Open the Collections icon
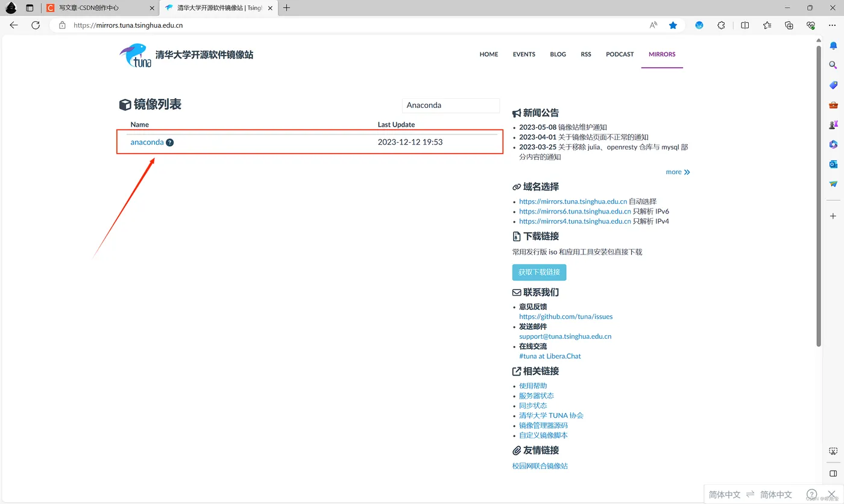Viewport: 844px width, 504px height. coord(789,25)
